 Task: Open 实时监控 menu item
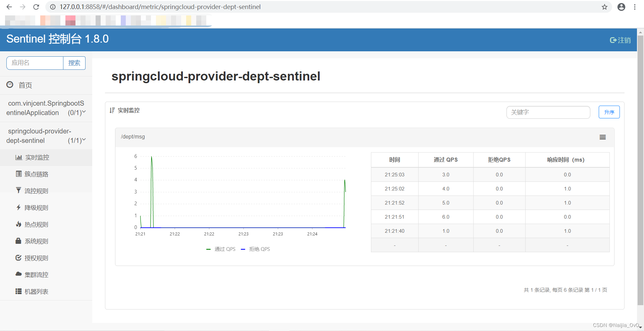pos(46,157)
